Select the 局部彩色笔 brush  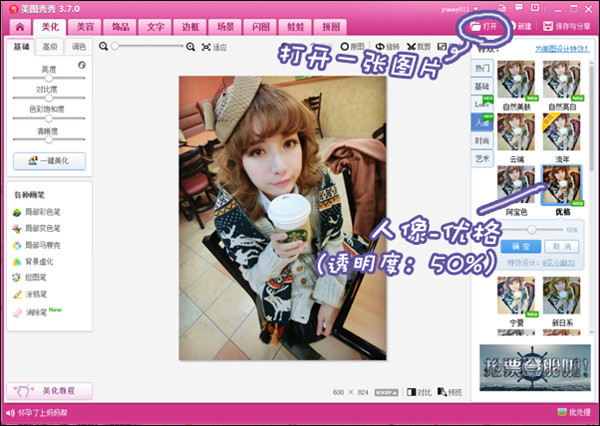click(x=37, y=212)
